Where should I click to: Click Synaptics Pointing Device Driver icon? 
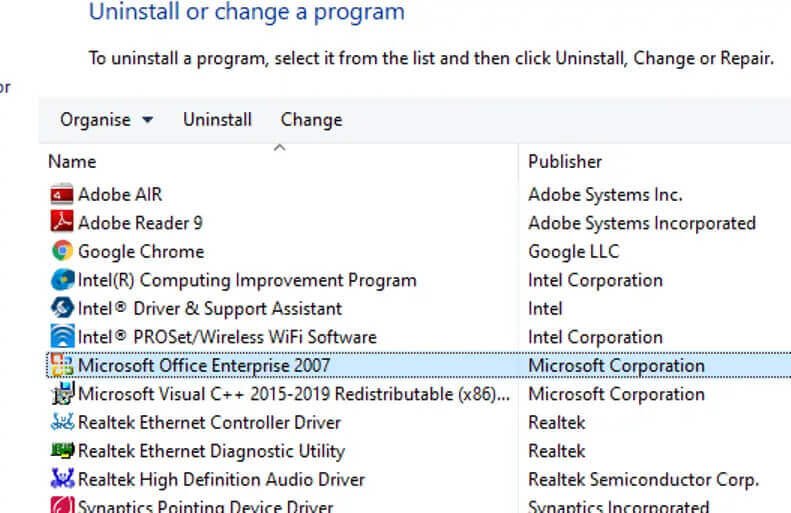62,505
